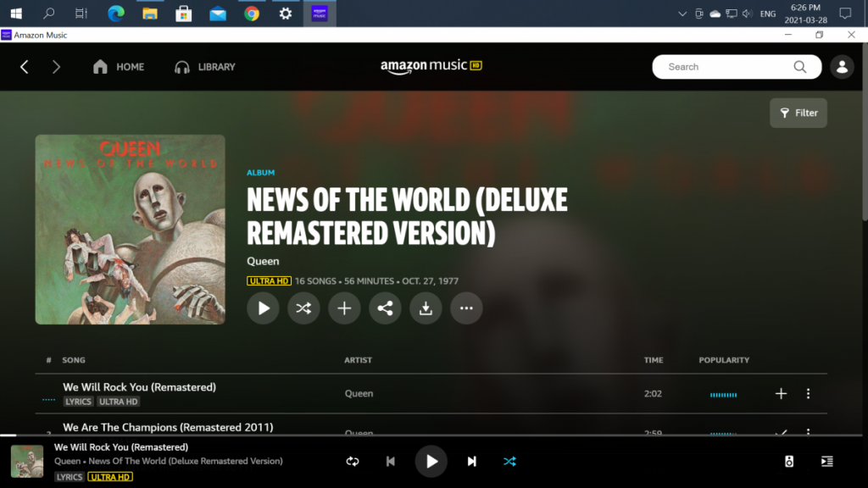Click in the Search input field
Screen dimensions: 868x488
pos(725,67)
